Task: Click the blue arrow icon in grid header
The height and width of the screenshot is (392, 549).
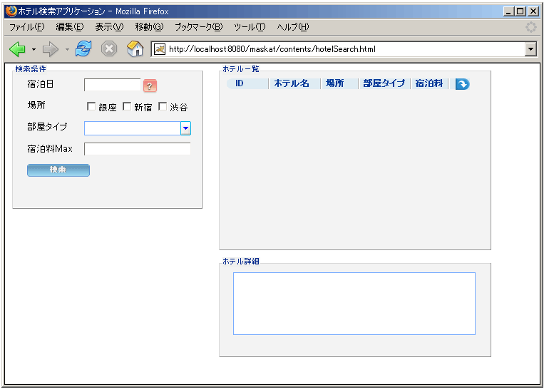Action: point(462,84)
